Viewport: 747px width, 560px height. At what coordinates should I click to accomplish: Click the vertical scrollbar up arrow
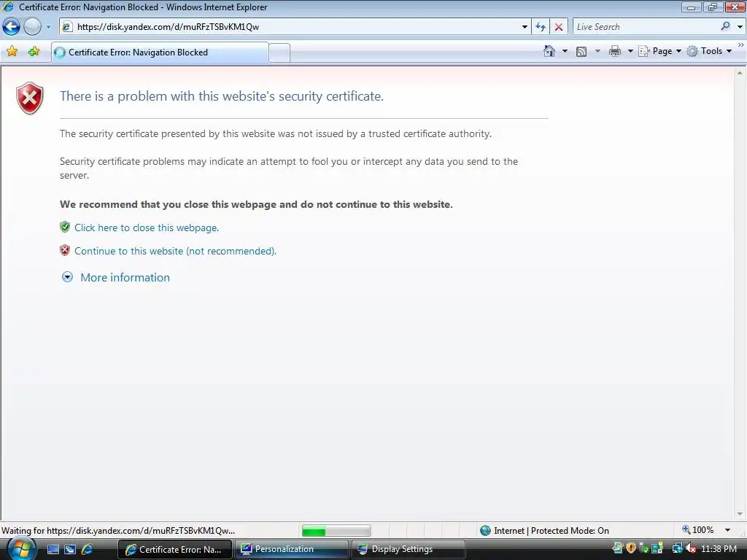pos(740,73)
